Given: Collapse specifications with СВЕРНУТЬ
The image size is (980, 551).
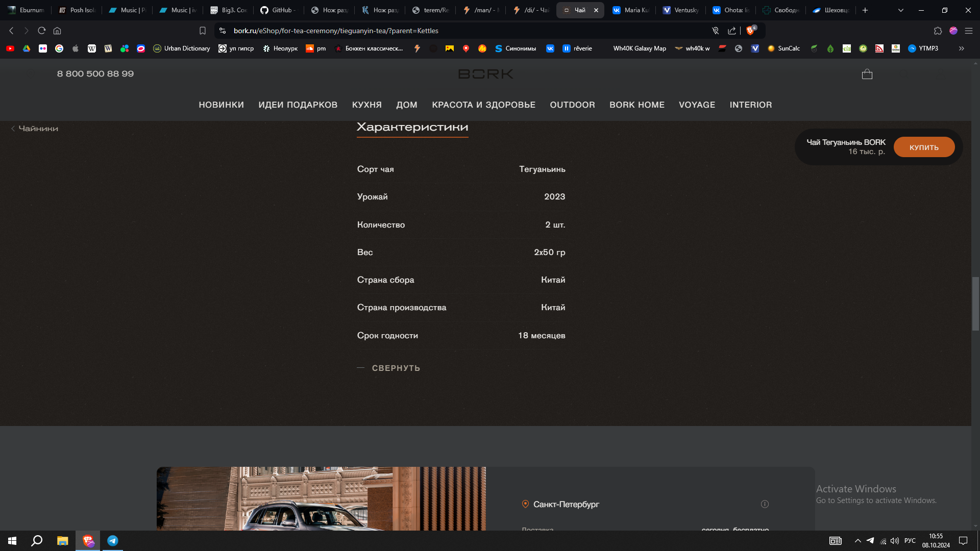Looking at the screenshot, I should pyautogui.click(x=396, y=368).
